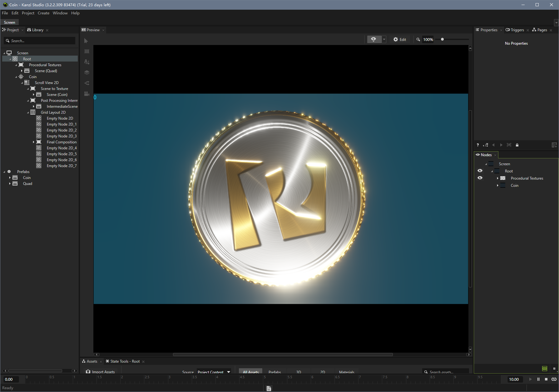Click the timeline end time 10.00 field
The height and width of the screenshot is (392, 559).
pyautogui.click(x=514, y=379)
